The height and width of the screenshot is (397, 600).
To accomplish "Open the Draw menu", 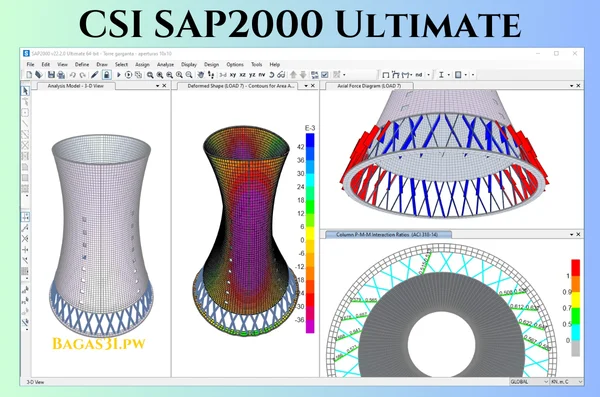I will pyautogui.click(x=102, y=64).
